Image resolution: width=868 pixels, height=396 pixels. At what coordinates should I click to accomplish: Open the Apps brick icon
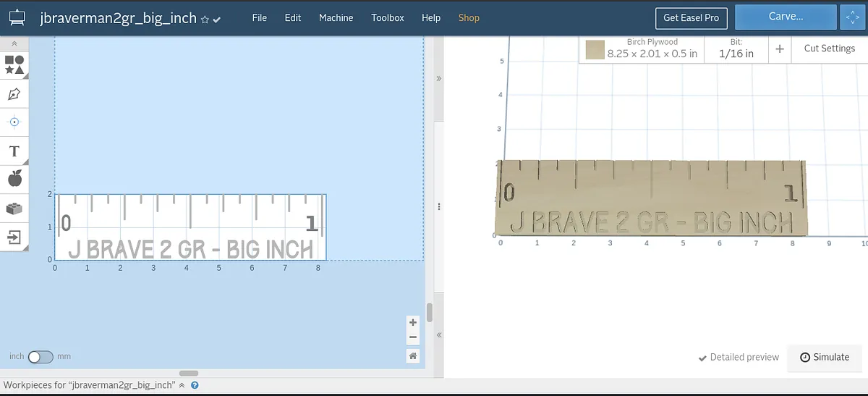[14, 208]
